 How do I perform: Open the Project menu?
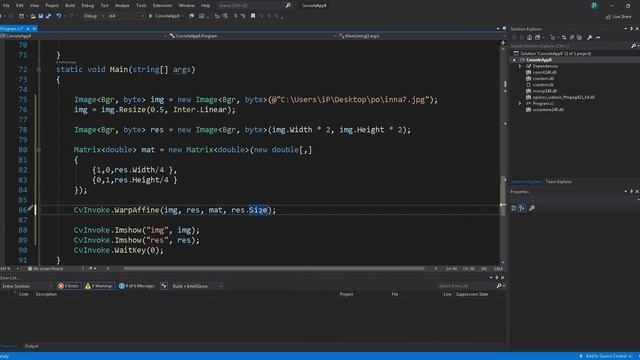52,5
